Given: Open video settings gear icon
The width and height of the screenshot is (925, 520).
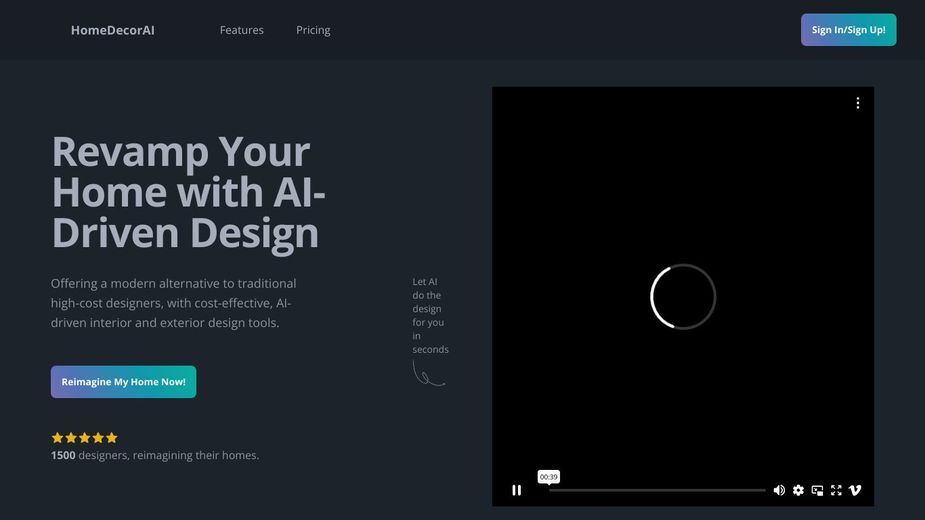Looking at the screenshot, I should coord(798,490).
